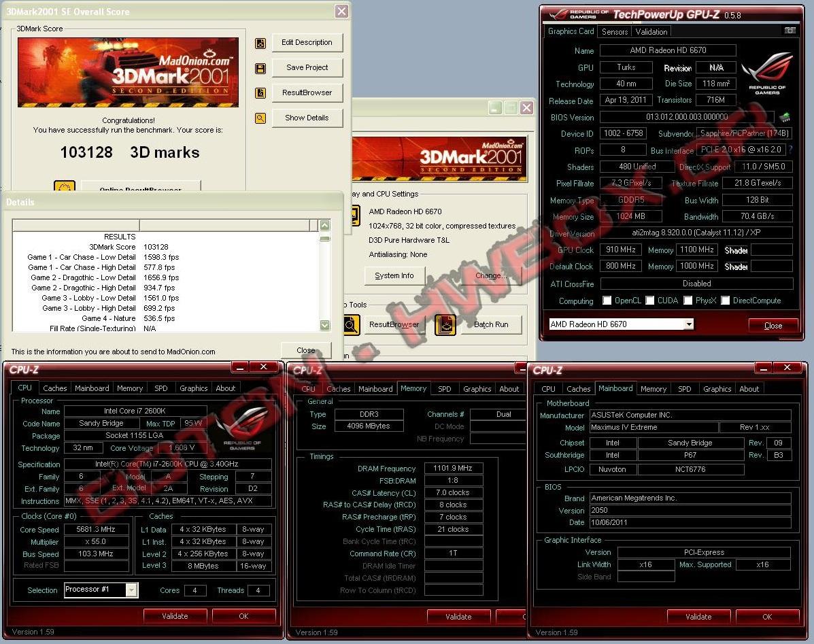Screen dimensions: 814x644
Task: Click Validate in the left CPU-Z window
Action: coord(175,616)
